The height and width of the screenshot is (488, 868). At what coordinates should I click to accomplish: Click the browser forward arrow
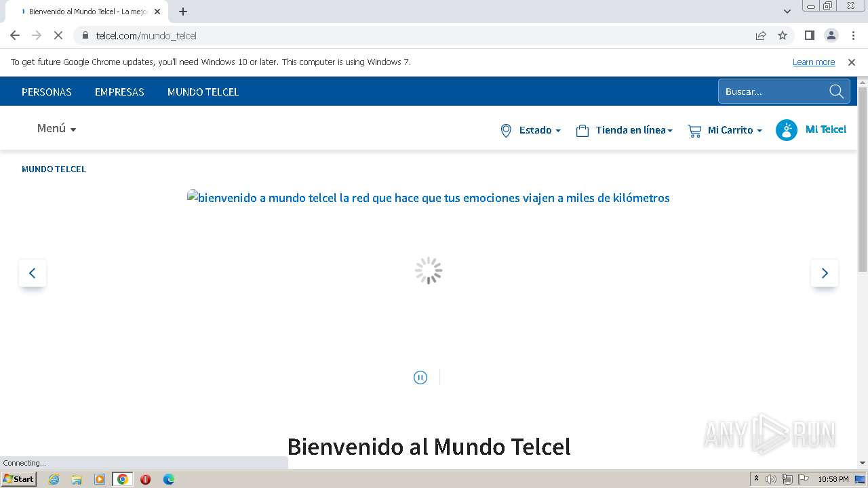coord(37,35)
